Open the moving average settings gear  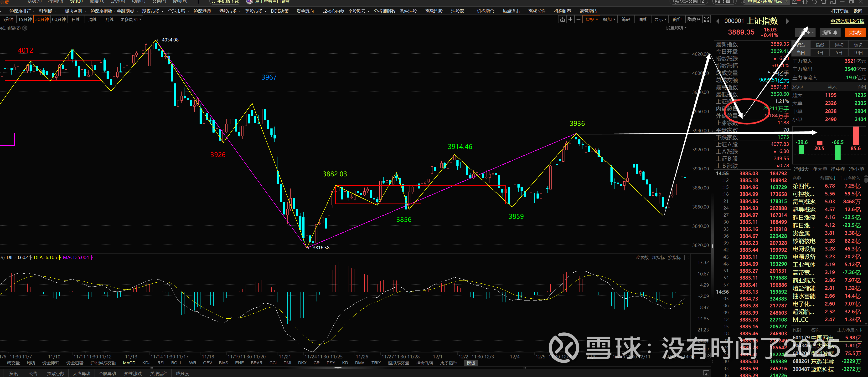tap(25, 28)
